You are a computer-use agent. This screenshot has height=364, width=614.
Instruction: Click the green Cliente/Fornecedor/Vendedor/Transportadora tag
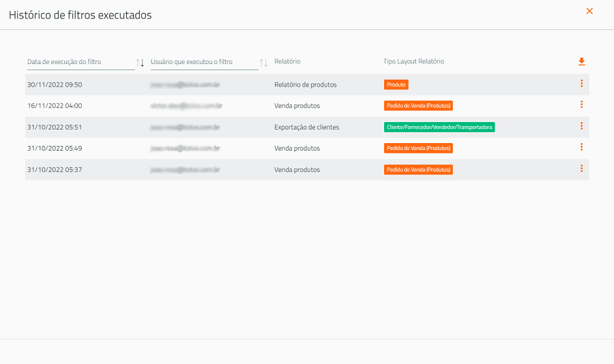coord(439,127)
